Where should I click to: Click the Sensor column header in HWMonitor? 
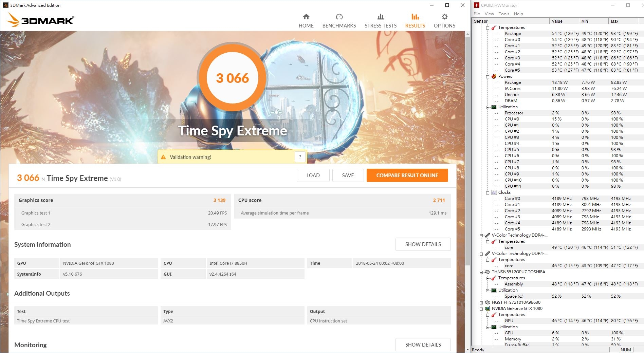(x=511, y=21)
